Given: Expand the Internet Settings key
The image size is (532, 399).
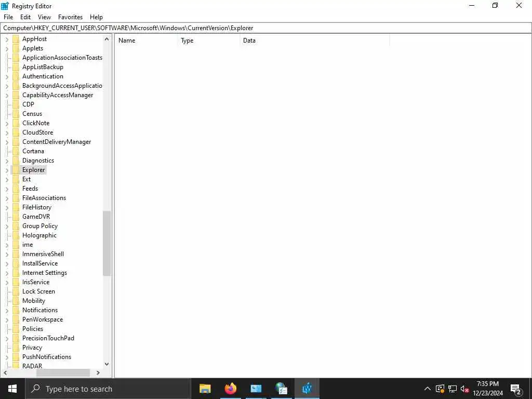Looking at the screenshot, I should pyautogui.click(x=7, y=273).
